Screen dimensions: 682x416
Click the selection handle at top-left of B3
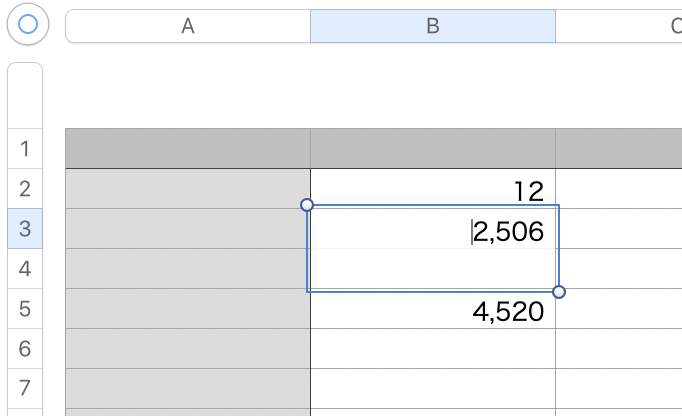307,205
